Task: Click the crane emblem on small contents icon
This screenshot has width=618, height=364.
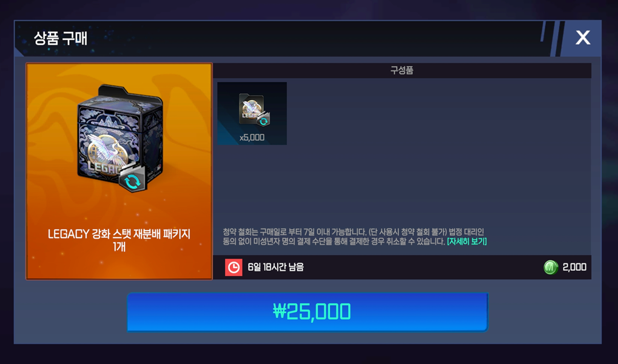Action: point(250,106)
